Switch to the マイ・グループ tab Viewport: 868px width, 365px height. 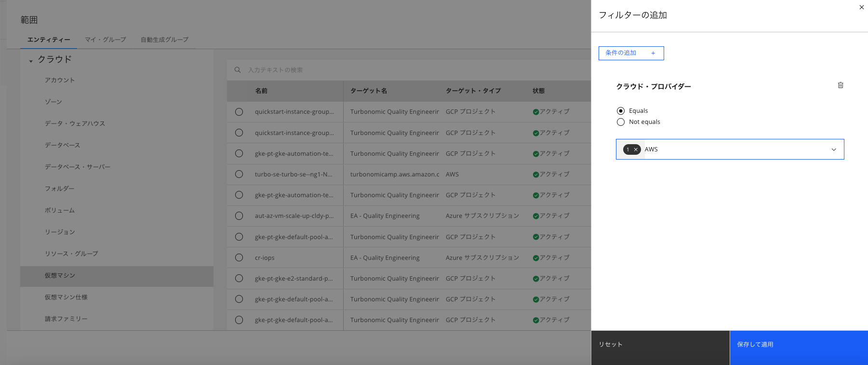pos(105,40)
